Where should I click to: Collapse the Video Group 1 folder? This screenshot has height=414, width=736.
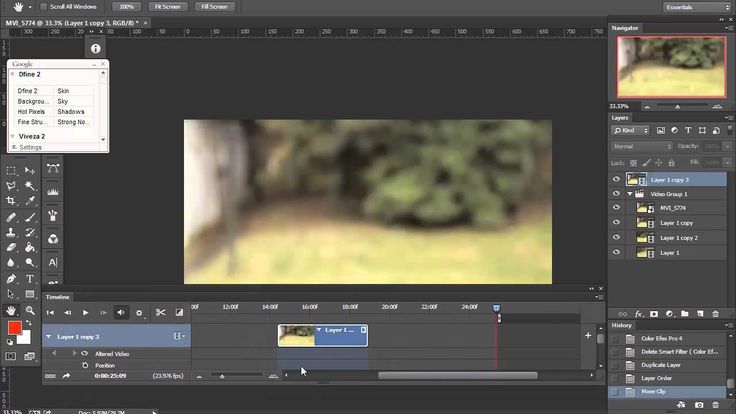630,194
